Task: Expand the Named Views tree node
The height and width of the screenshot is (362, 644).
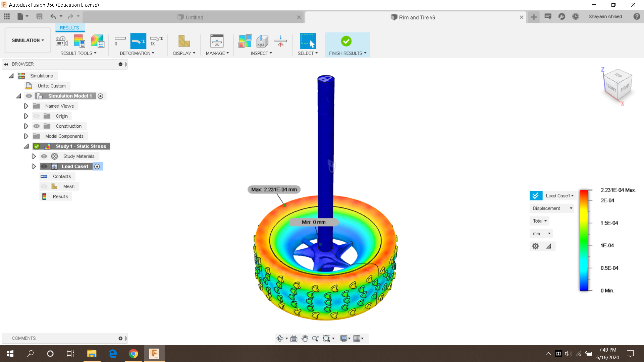Action: coord(26,106)
